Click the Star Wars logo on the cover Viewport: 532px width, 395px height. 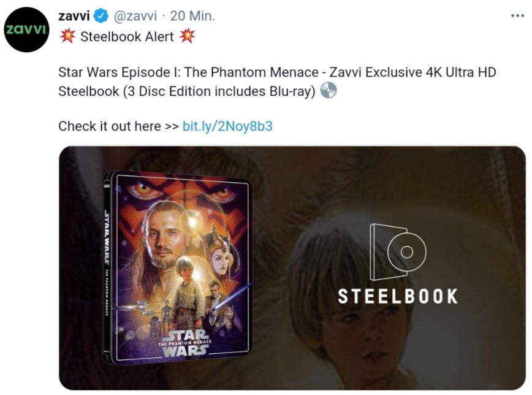coord(185,343)
